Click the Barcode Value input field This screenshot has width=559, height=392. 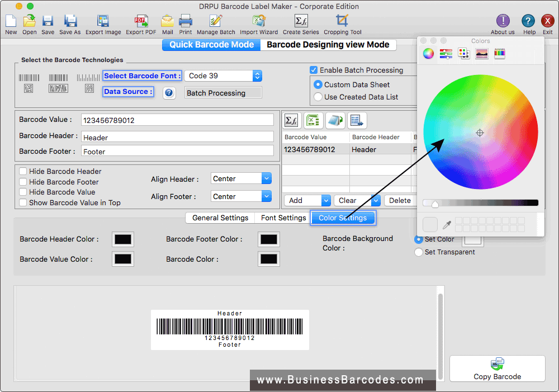[x=177, y=120]
